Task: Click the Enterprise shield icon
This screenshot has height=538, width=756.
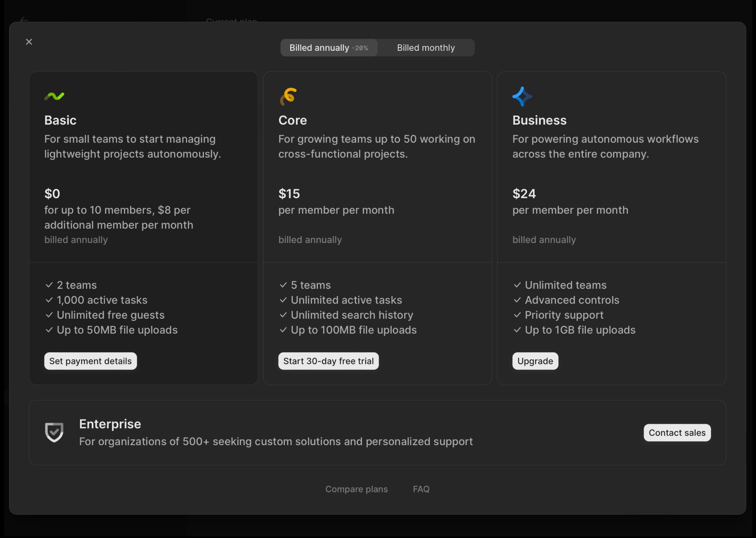Action: pyautogui.click(x=54, y=432)
